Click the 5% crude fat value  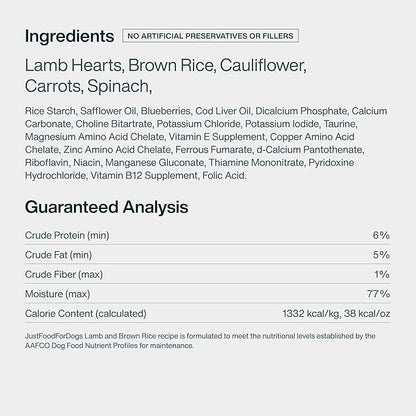click(x=381, y=255)
